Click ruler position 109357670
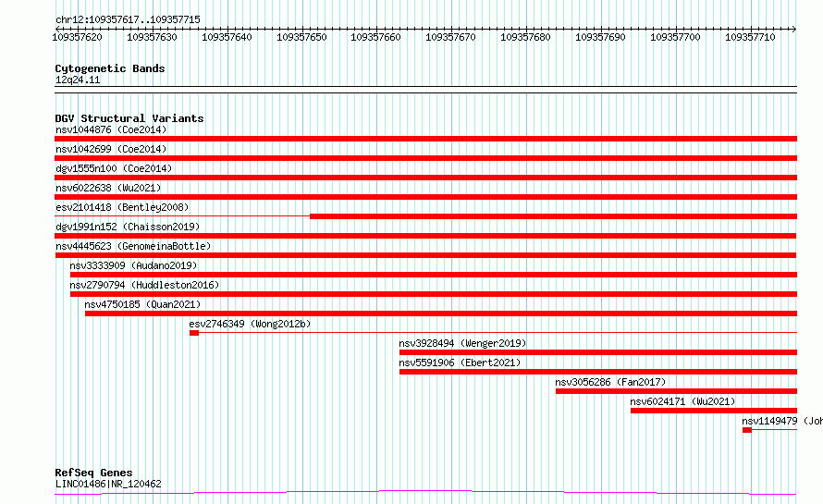823x504 pixels. click(x=451, y=37)
